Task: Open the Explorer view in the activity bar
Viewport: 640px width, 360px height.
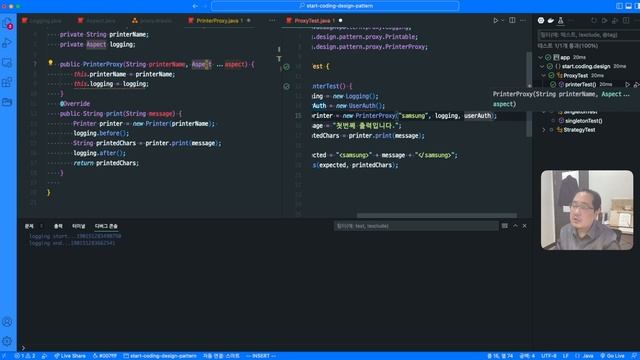Action: tap(7, 23)
